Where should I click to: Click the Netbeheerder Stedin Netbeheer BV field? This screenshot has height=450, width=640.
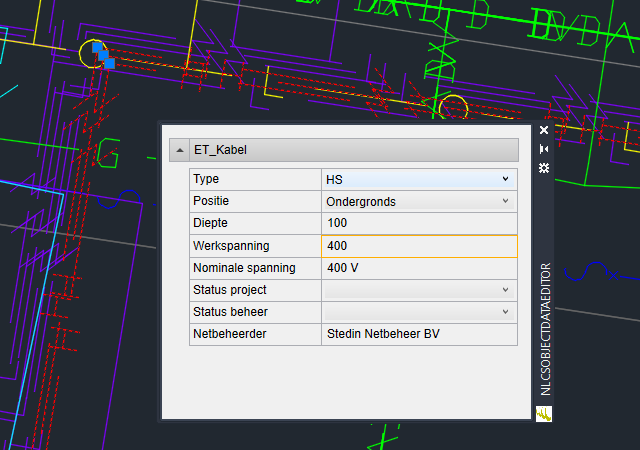click(418, 333)
